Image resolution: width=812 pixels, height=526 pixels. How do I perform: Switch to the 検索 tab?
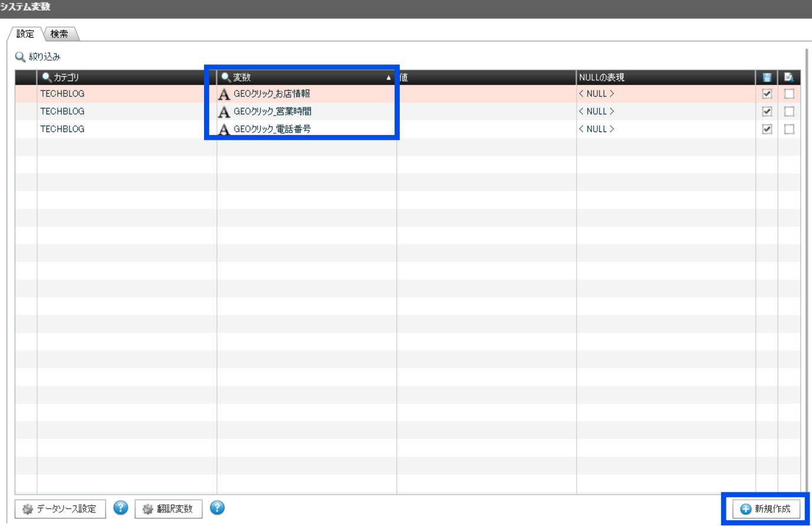[x=59, y=34]
